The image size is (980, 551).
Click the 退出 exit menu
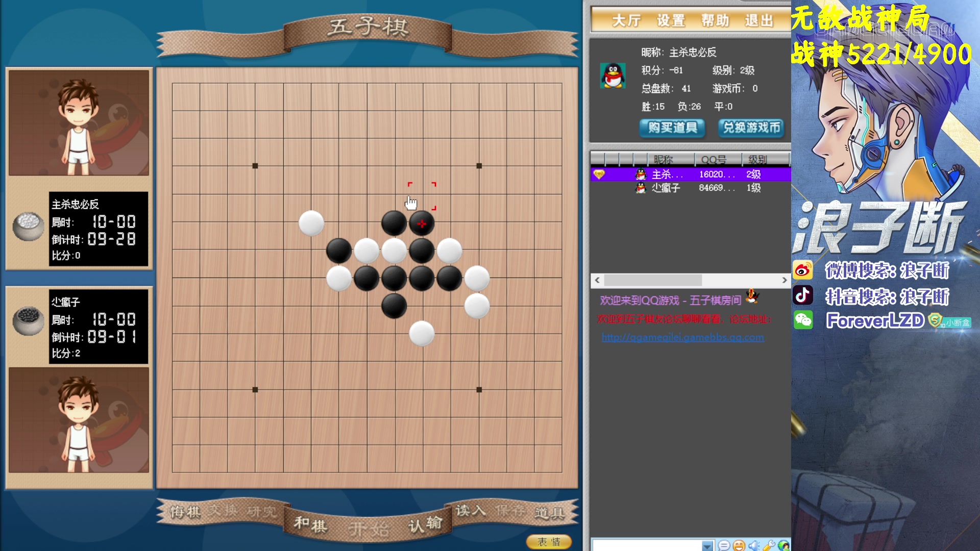(x=759, y=20)
